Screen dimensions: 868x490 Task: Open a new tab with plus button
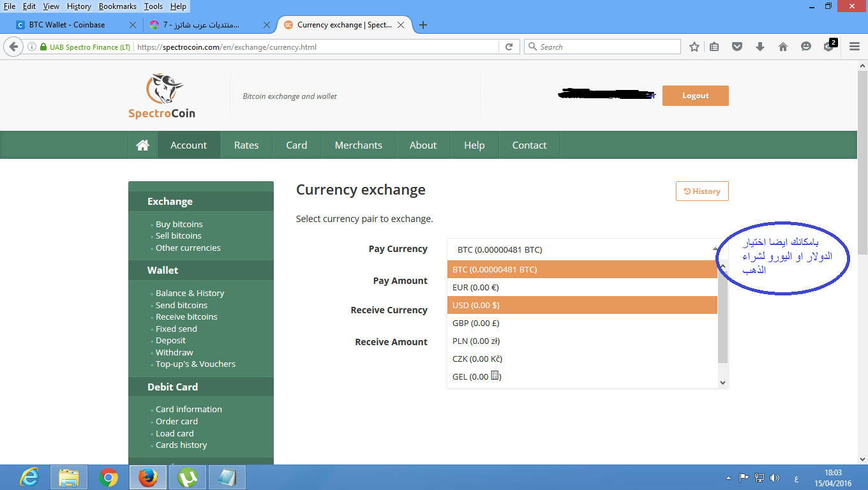(423, 25)
